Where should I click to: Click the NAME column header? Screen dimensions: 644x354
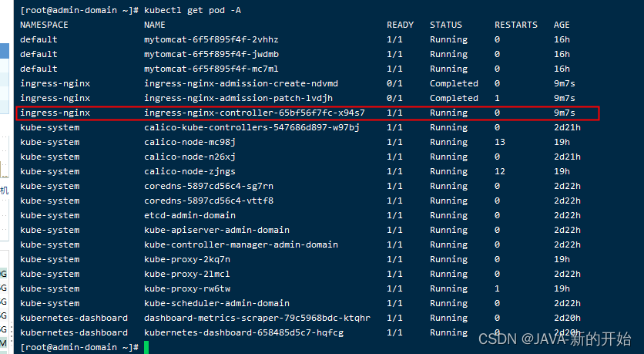pyautogui.click(x=154, y=25)
